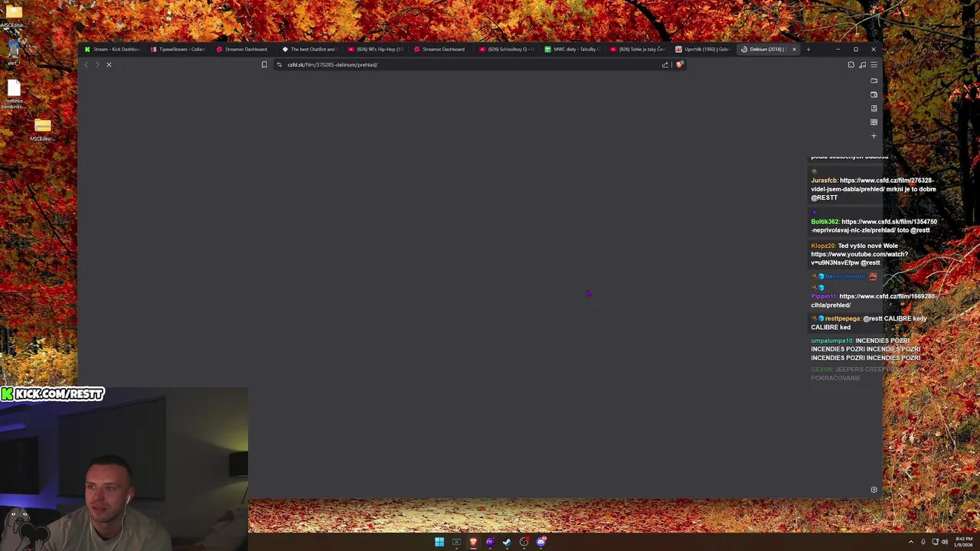The image size is (980, 551).
Task: Open the Brave Talk sidebar icon
Action: click(x=874, y=80)
